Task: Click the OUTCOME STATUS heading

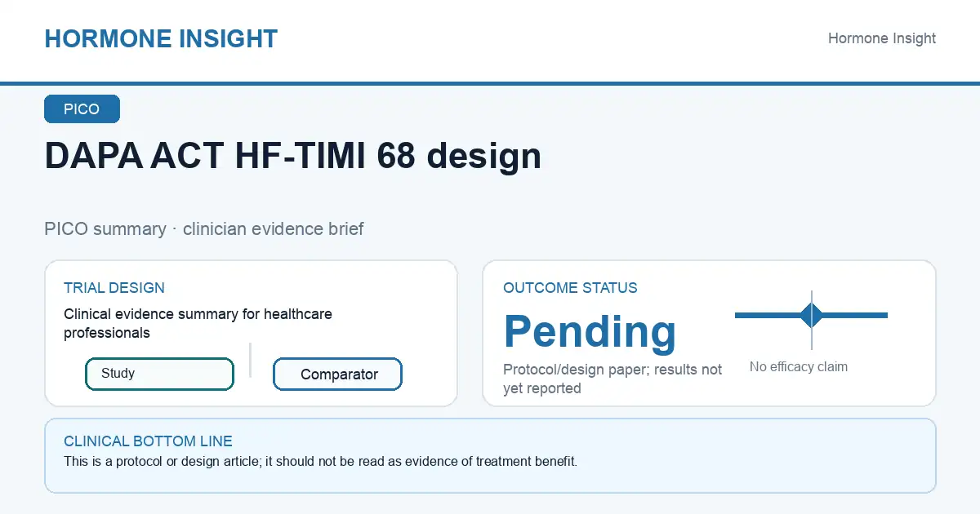Action: pos(570,288)
